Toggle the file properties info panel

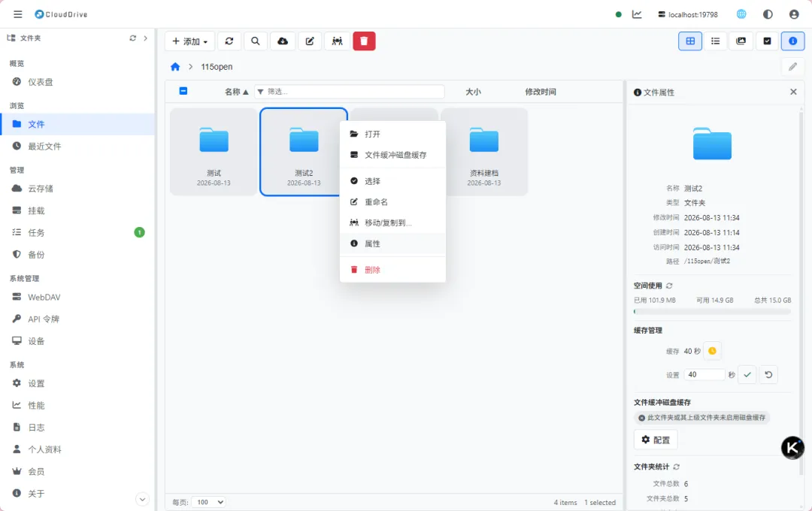[793, 41]
